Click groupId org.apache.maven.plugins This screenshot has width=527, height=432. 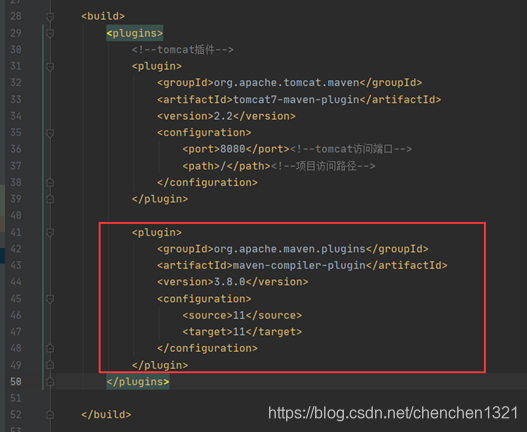click(293, 249)
